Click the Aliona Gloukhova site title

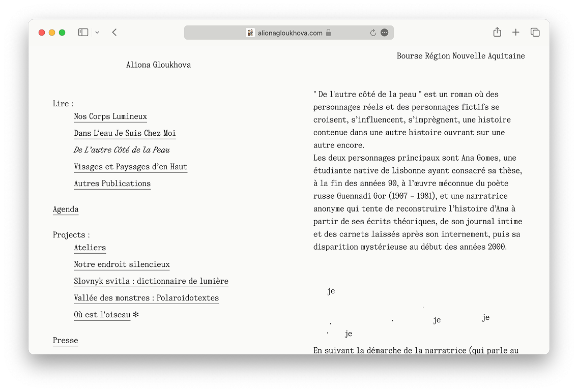[x=159, y=65]
